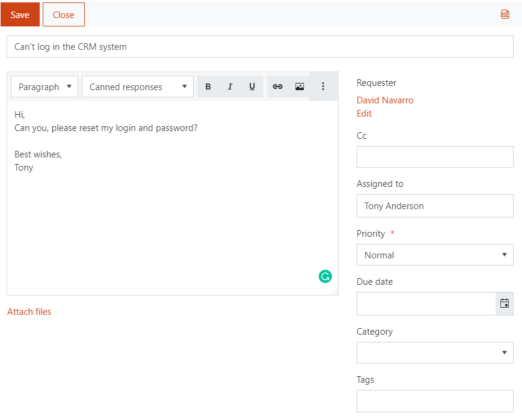This screenshot has height=420, width=522.
Task: Open the Due date calendar picker
Action: coord(505,303)
